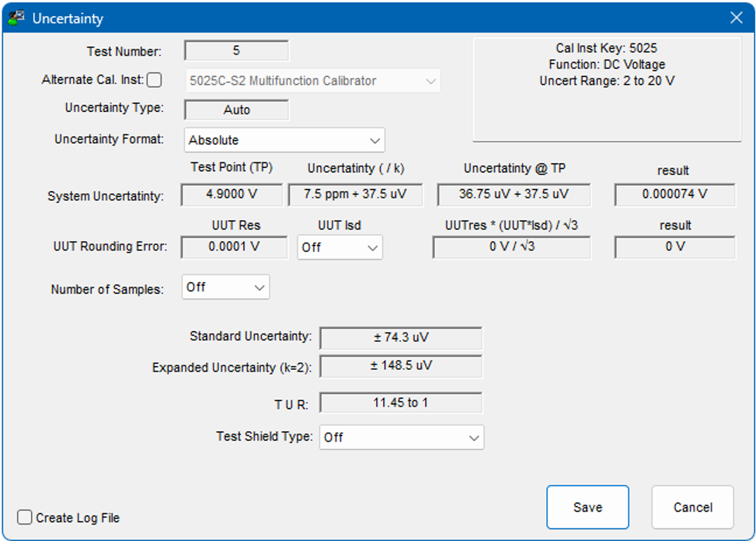Click the Uncertainty Type Auto field
756x541 pixels.
(236, 110)
